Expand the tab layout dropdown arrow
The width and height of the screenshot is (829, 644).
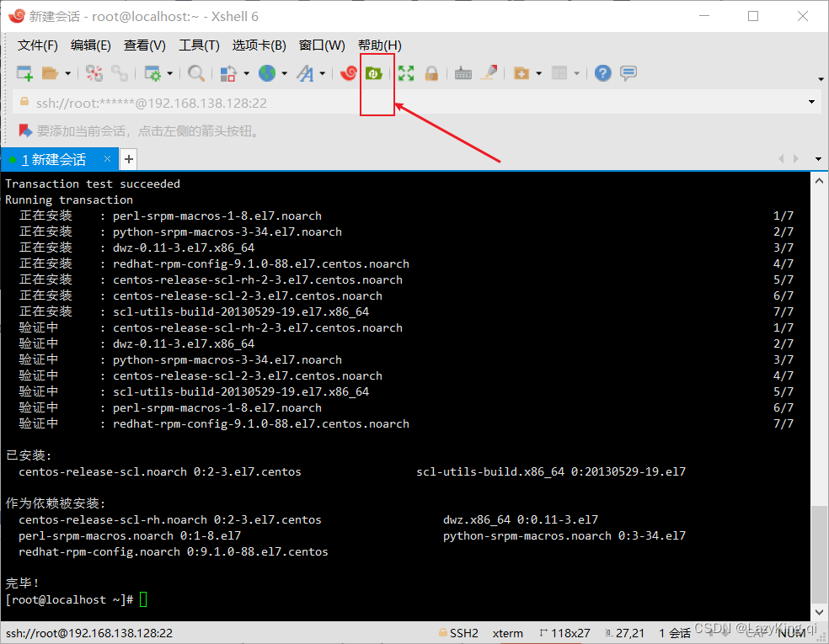coord(577,73)
